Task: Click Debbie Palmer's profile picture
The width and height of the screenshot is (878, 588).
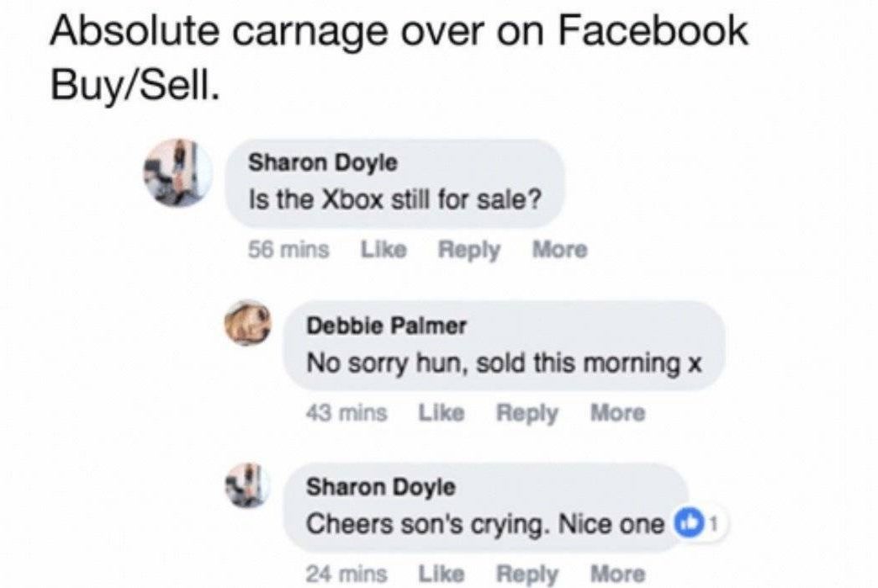Action: pyautogui.click(x=246, y=324)
